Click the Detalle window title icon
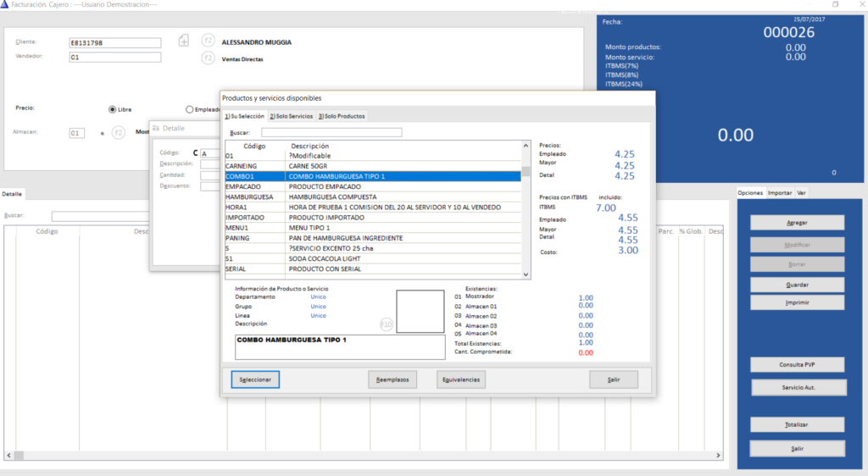 [x=155, y=128]
